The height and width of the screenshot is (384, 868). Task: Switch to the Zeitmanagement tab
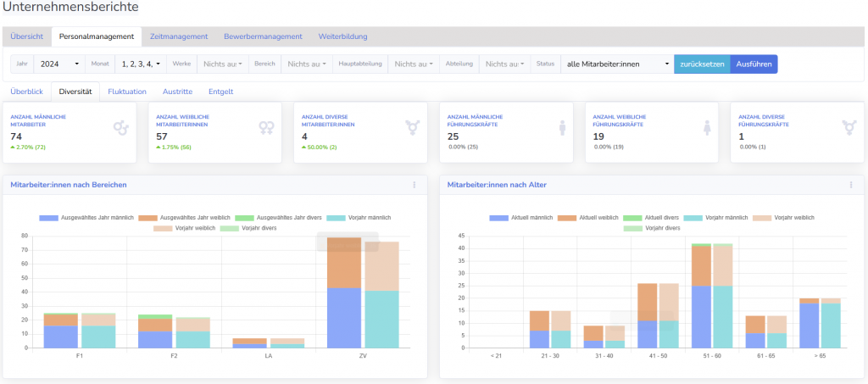coord(178,36)
